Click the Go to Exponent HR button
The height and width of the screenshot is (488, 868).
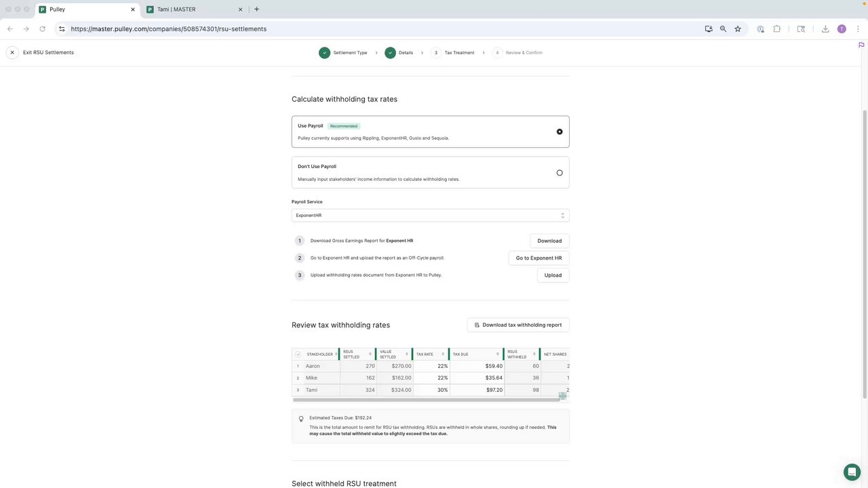[x=538, y=258]
